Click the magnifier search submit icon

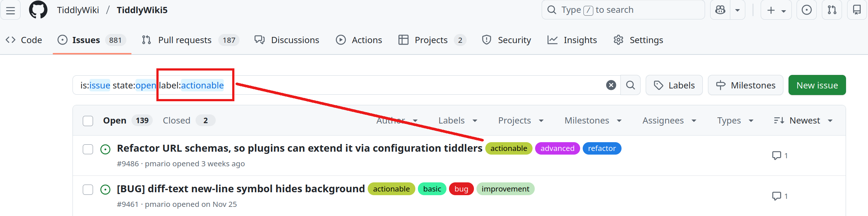(x=630, y=85)
